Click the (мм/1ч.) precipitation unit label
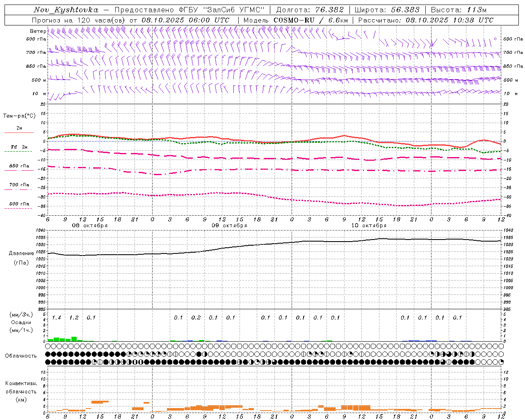 pos(21,330)
